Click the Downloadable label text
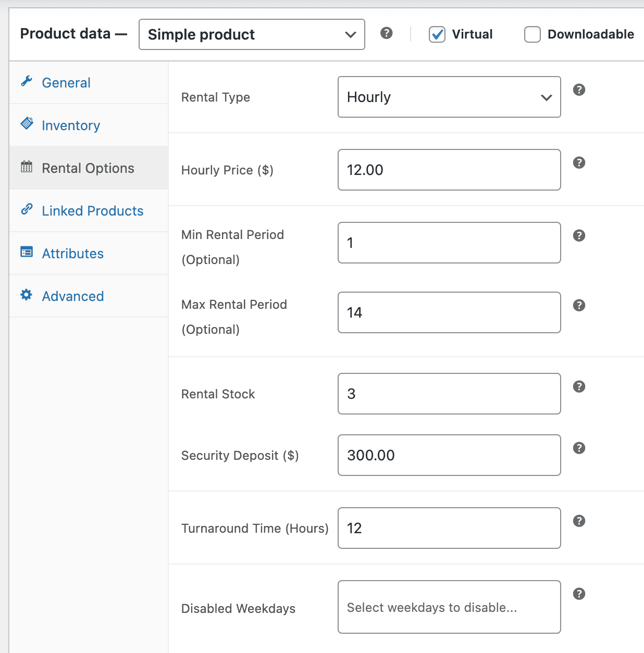 click(591, 34)
